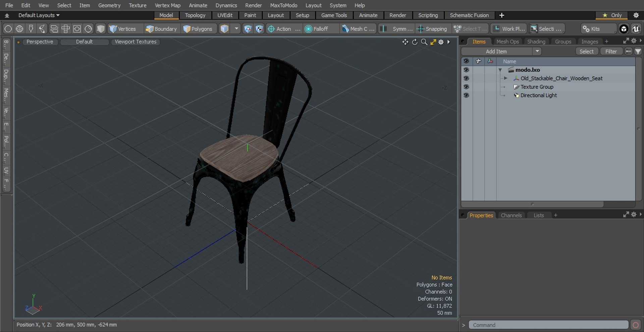Click the viewport rotate icon
Image resolution: width=644 pixels, height=332 pixels.
pos(415,42)
